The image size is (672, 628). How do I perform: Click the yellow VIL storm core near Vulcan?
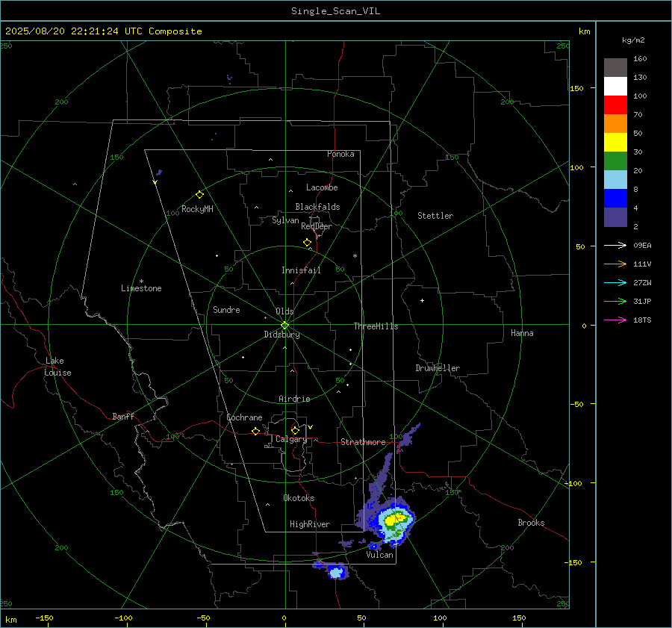click(x=391, y=520)
